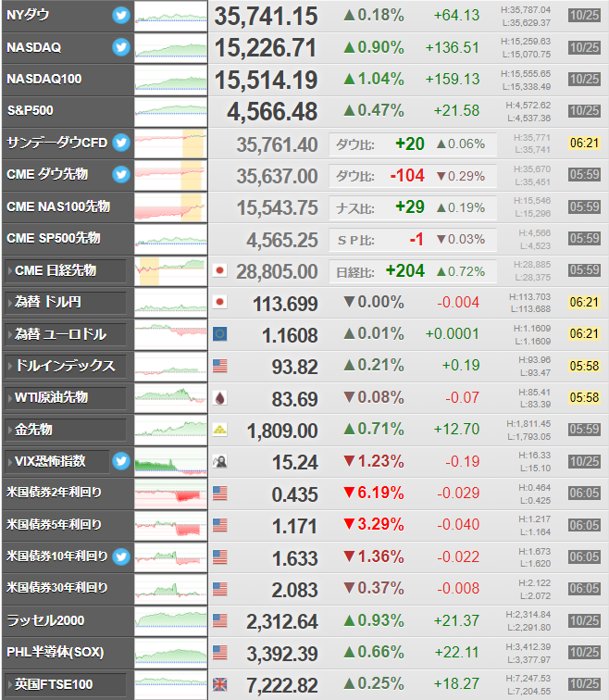Click S&P500 price 4,566.48
The width and height of the screenshot is (609, 700).
[272, 112]
